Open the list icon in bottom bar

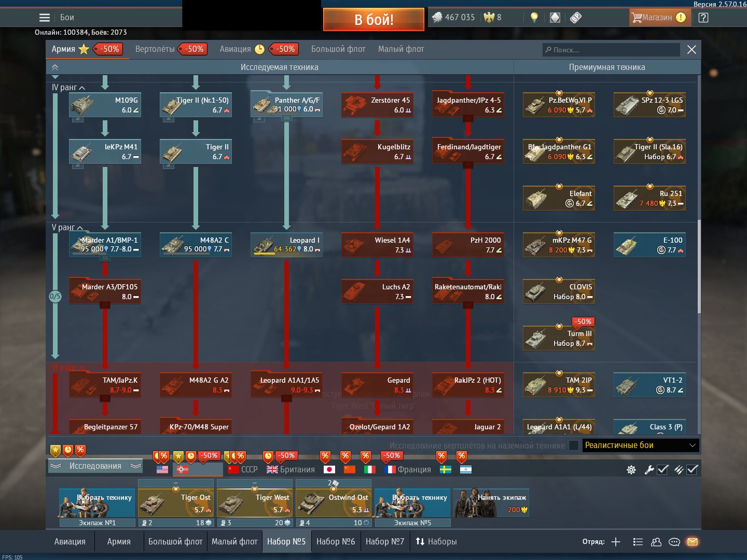638,542
